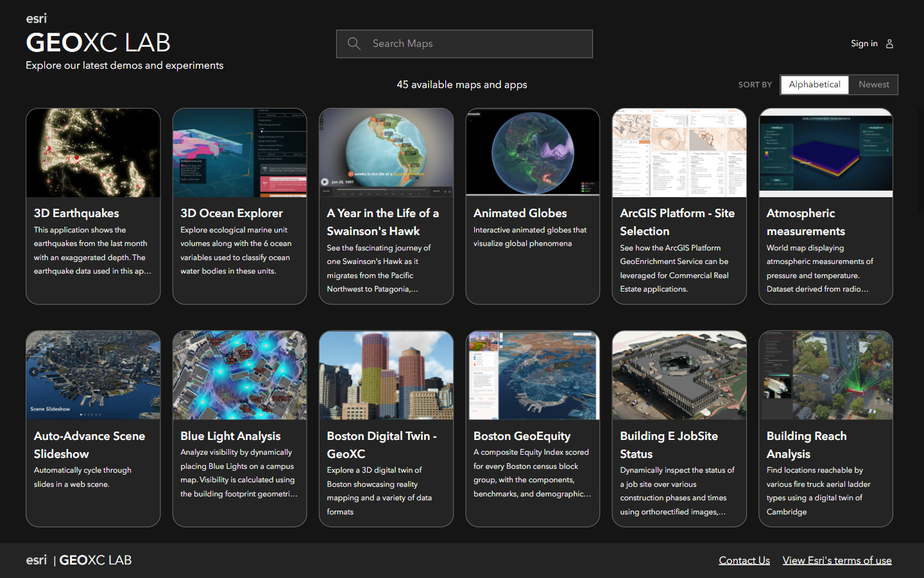Click the search magnifier icon

pos(354,44)
